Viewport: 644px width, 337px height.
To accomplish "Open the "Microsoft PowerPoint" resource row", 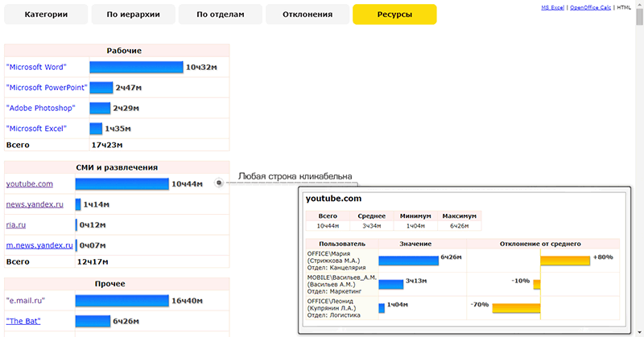I will pyautogui.click(x=46, y=88).
